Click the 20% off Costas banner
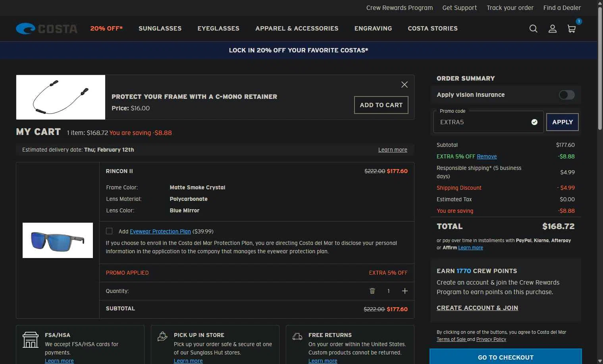The height and width of the screenshot is (364, 603). pos(299,50)
